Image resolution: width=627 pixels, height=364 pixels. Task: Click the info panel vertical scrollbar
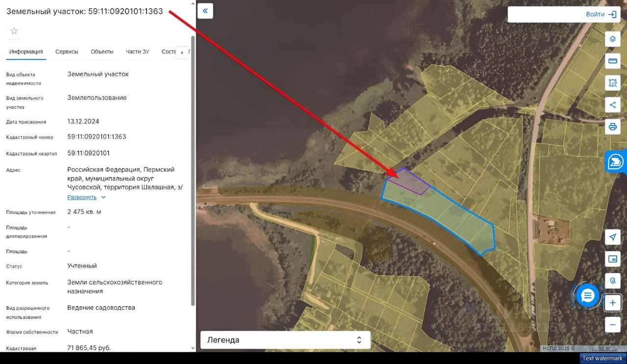[193, 171]
